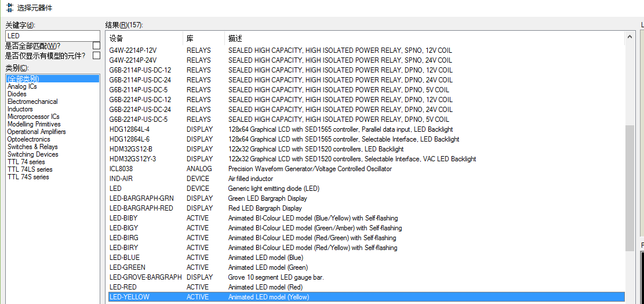Select the LED-BIRG row

[x=366, y=237]
